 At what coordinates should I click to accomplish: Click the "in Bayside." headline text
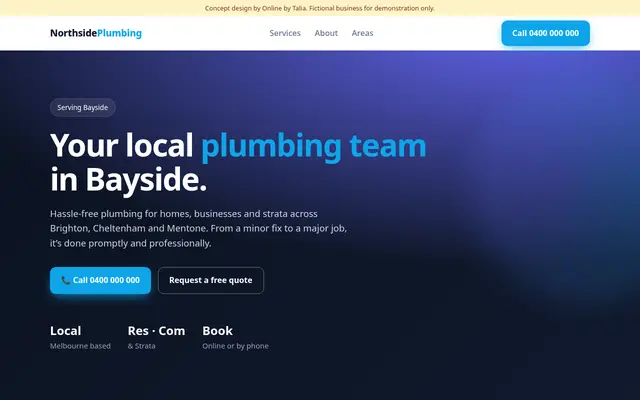click(x=129, y=180)
